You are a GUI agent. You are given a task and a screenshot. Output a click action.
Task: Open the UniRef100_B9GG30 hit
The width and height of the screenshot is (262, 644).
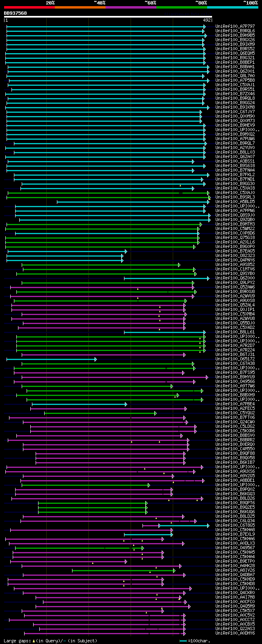[235, 183]
